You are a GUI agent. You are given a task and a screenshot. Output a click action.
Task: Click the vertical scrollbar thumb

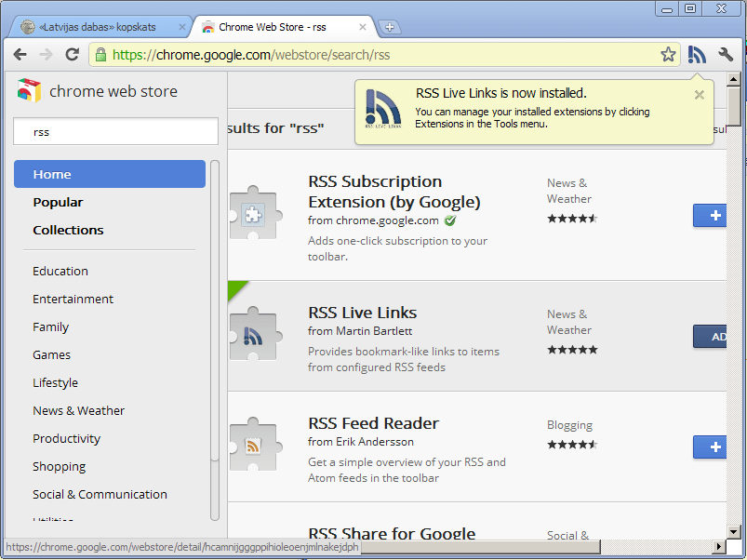coord(734,106)
